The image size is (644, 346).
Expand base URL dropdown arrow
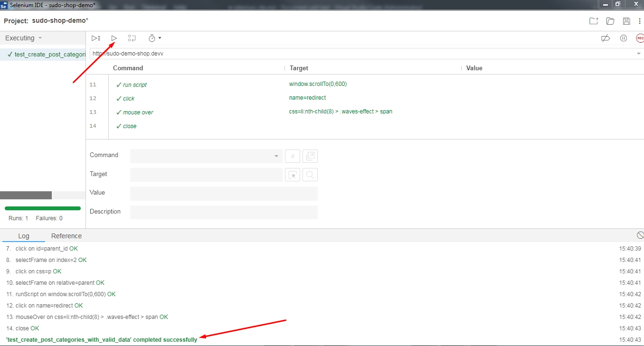click(639, 54)
